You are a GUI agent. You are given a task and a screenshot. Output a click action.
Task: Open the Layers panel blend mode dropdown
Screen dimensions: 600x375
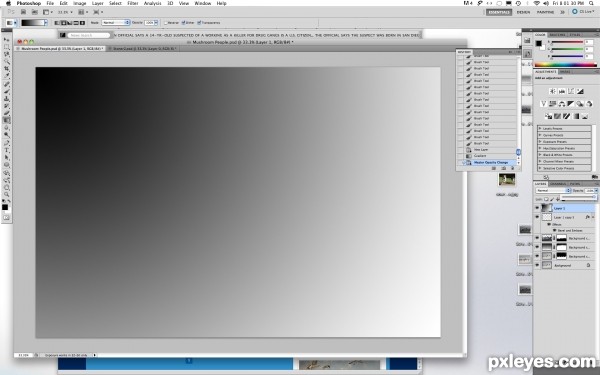pyautogui.click(x=553, y=191)
